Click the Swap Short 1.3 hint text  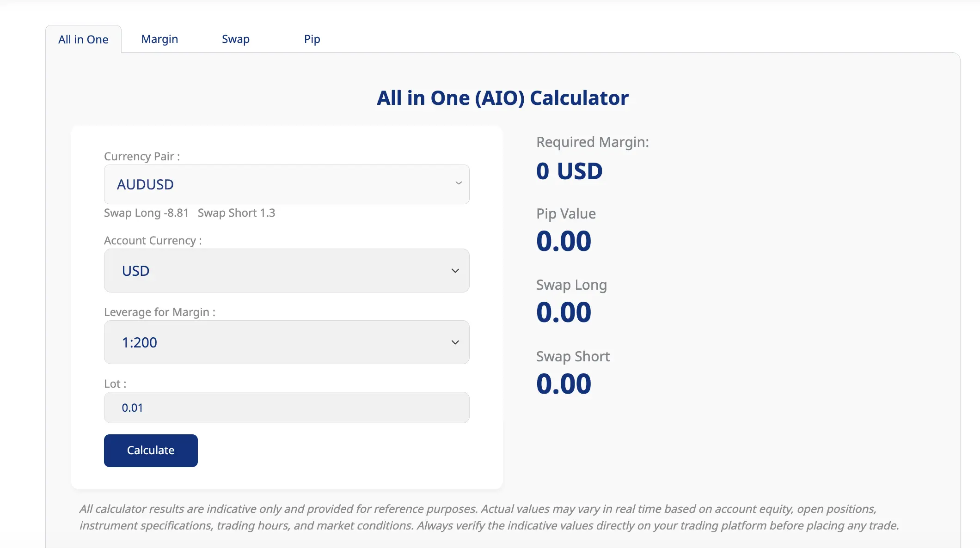tap(236, 213)
